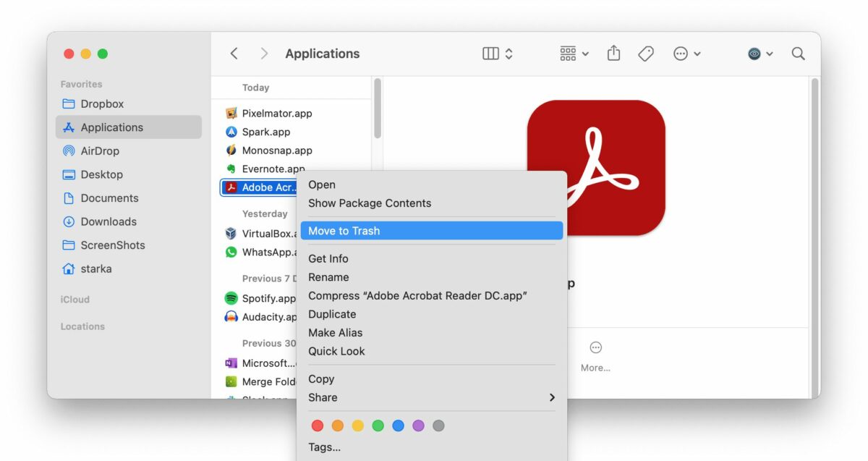
Task: Click the Adobe Acrobat list icon
Action: coord(231,187)
